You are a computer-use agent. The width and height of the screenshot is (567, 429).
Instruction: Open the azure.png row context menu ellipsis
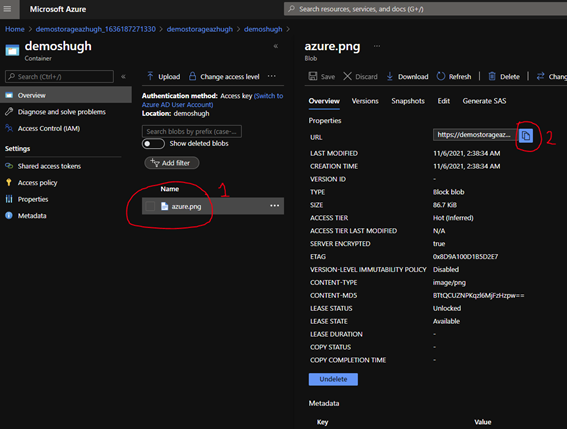(274, 206)
